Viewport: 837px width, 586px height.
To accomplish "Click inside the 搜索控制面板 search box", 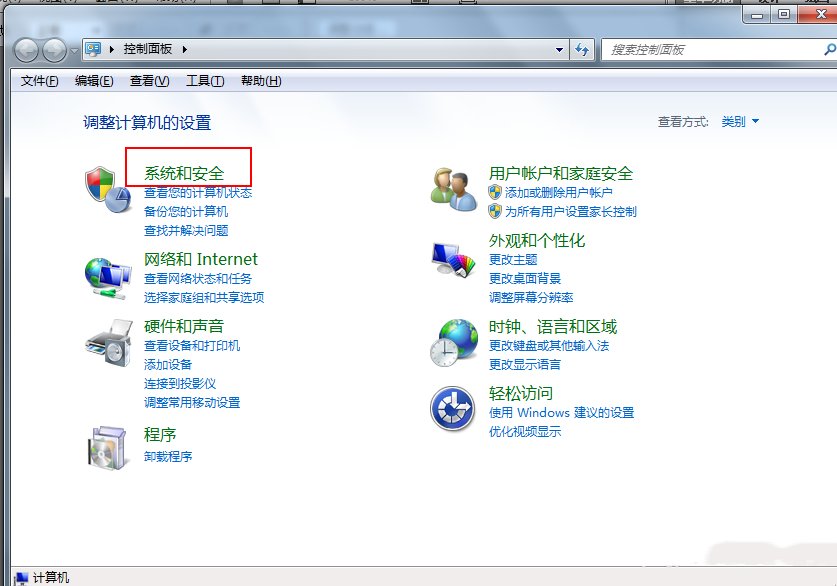I will point(700,48).
